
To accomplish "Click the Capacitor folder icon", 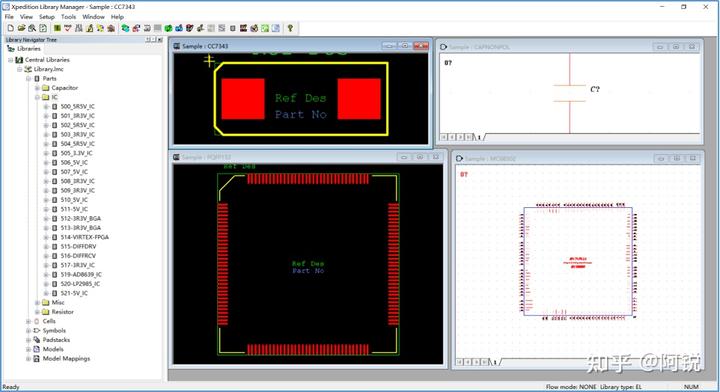I will [45, 88].
